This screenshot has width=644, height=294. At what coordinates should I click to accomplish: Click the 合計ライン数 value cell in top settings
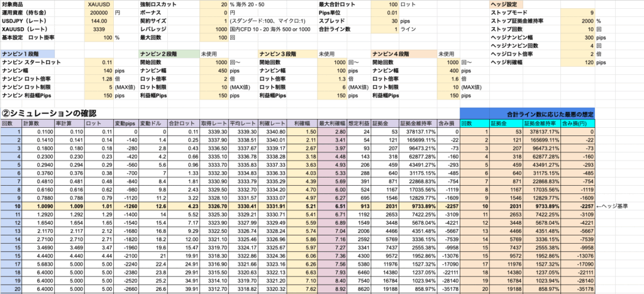tap(385, 29)
